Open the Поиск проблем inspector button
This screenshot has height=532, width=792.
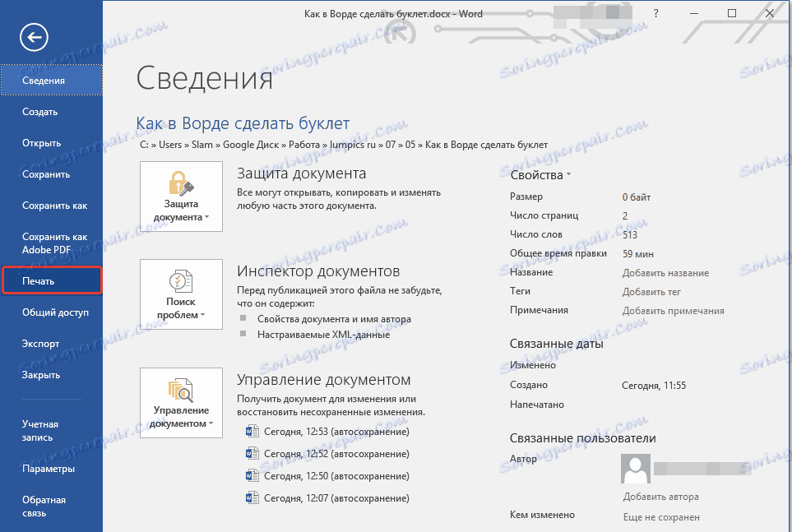point(181,294)
